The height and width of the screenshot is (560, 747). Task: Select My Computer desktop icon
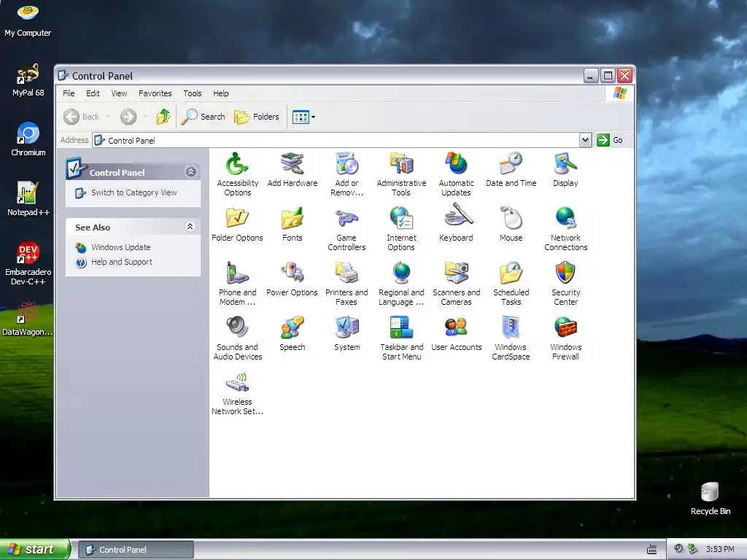coord(28,20)
